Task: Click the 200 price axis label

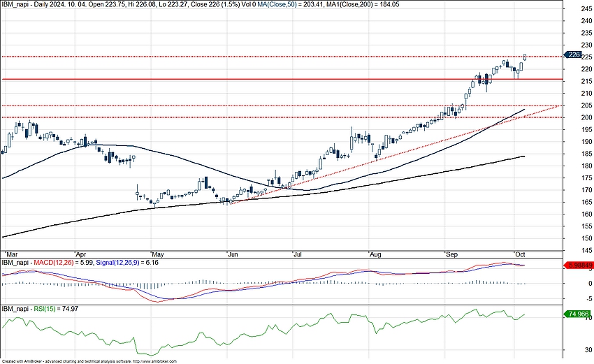Action: (586, 118)
